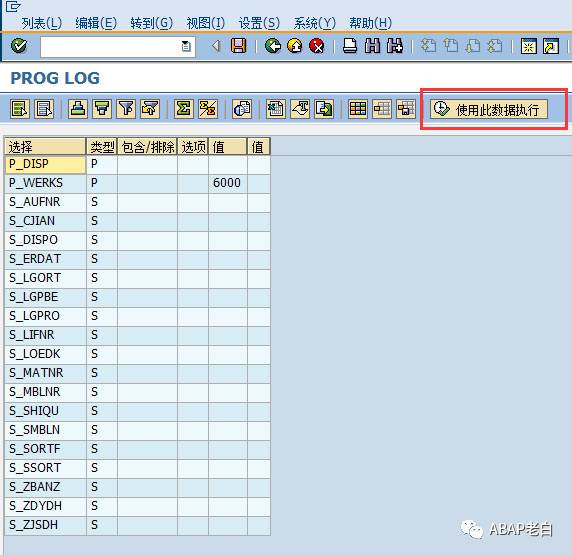Click the Subtotals icon
Screen dimensions: 572x555
coord(208,109)
